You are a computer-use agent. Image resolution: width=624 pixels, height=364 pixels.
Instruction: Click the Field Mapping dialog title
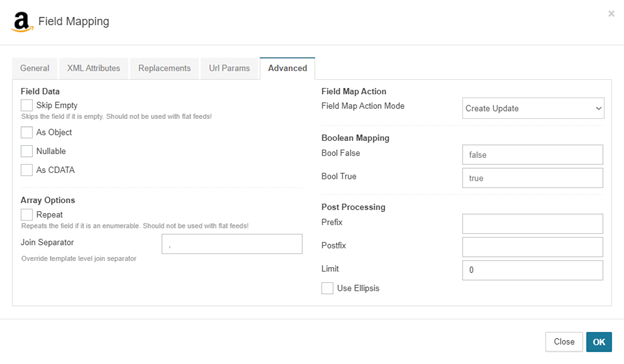74,21
